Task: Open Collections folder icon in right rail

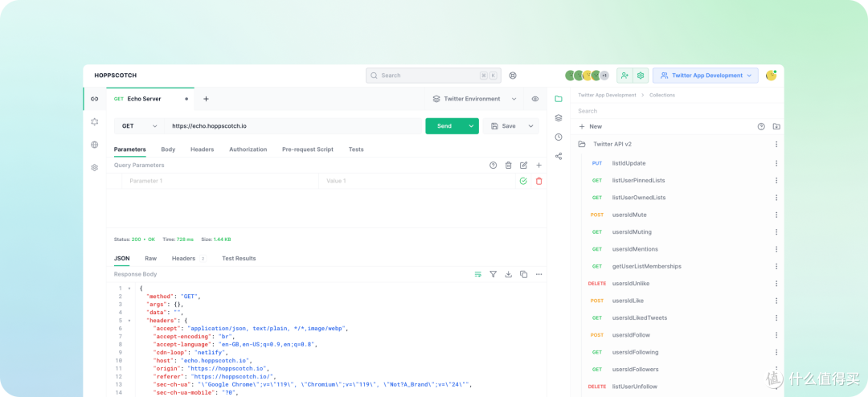Action: click(x=559, y=99)
